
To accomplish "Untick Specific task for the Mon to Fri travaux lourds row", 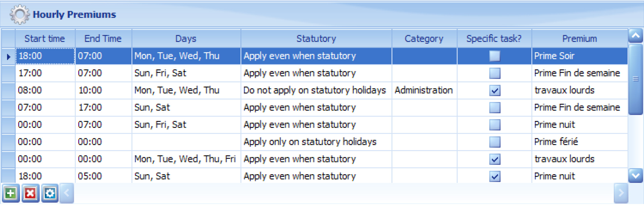I will [495, 159].
